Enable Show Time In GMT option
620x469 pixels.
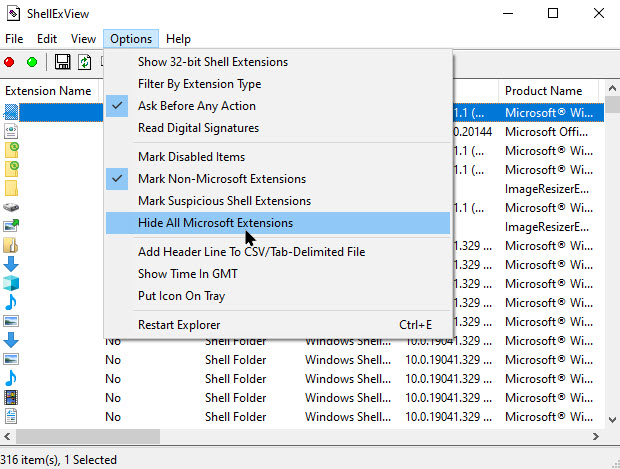pyautogui.click(x=278, y=274)
